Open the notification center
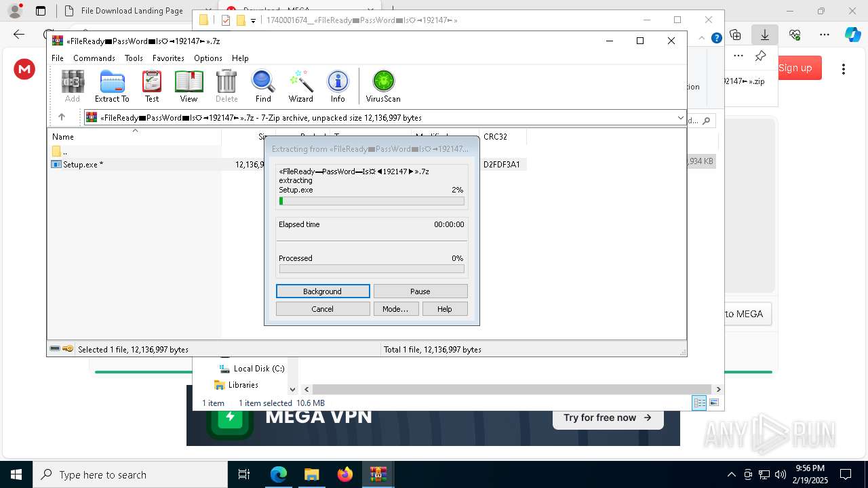Image resolution: width=868 pixels, height=488 pixels. 846,474
